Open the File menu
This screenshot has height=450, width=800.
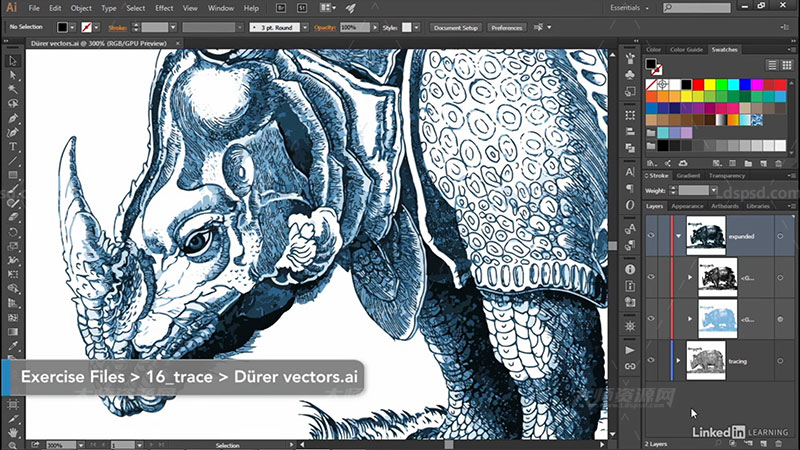(x=34, y=8)
